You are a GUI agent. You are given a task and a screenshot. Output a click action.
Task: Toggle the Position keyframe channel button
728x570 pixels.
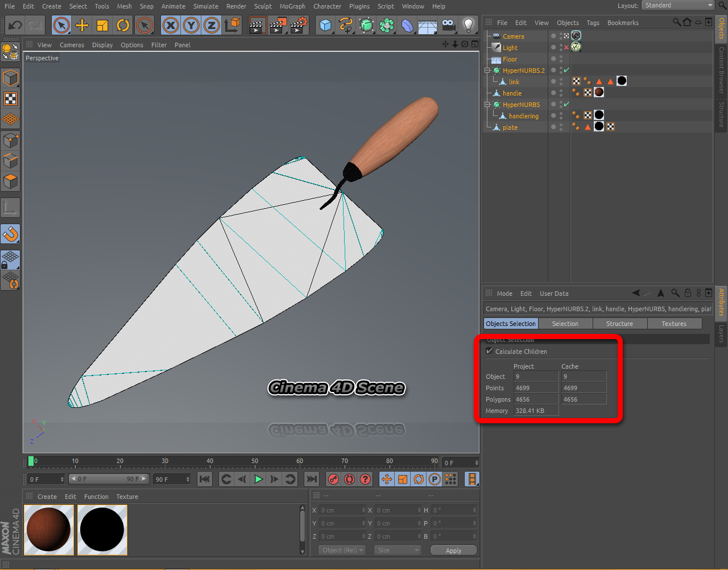pyautogui.click(x=387, y=479)
